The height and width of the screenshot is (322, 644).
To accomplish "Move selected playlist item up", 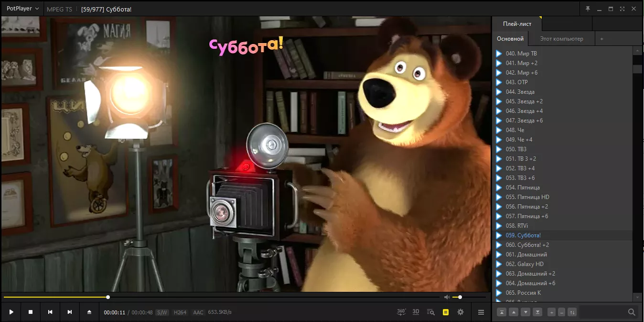I will point(514,312).
